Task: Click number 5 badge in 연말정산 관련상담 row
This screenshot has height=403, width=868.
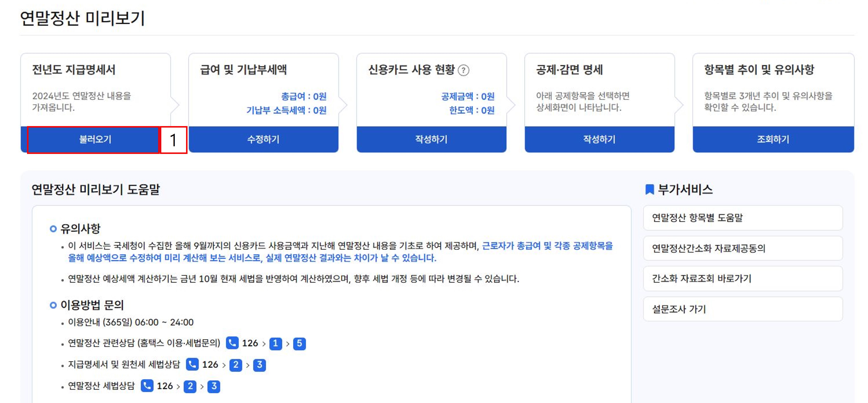Action: point(299,343)
